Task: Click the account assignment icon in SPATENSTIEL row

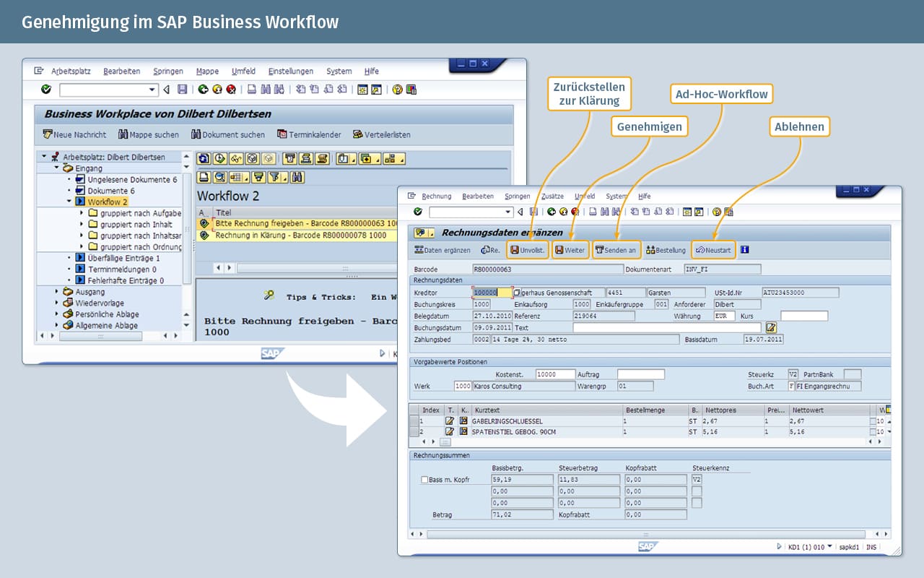Action: (464, 431)
